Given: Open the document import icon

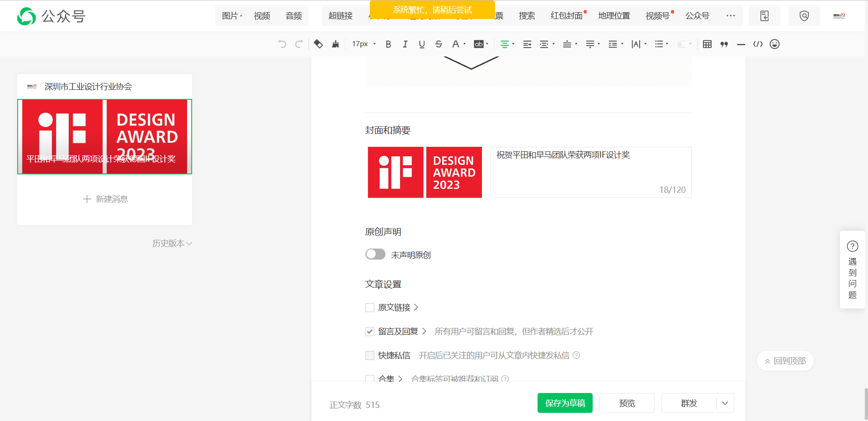Looking at the screenshot, I should [x=764, y=16].
